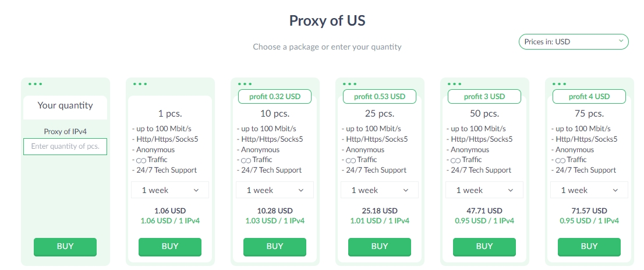Expand 1 week period for 25 pcs.

(380, 190)
